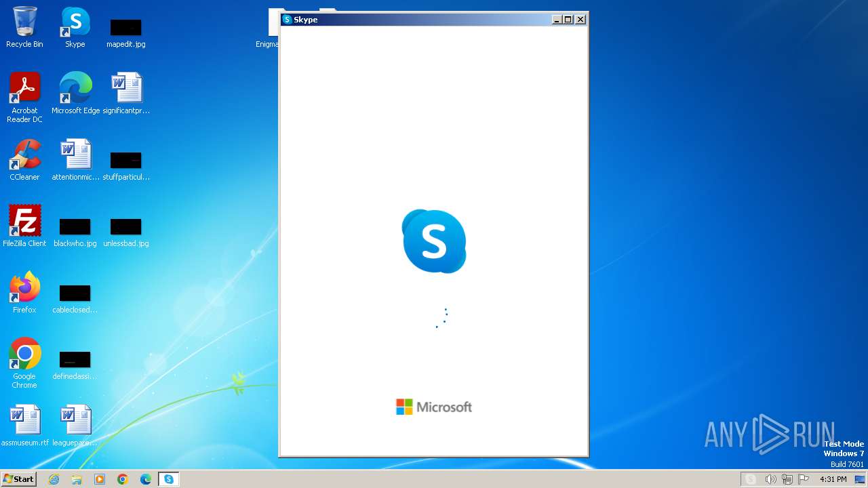Image resolution: width=868 pixels, height=488 pixels.
Task: Open Chrome from the taskbar
Action: tap(123, 479)
